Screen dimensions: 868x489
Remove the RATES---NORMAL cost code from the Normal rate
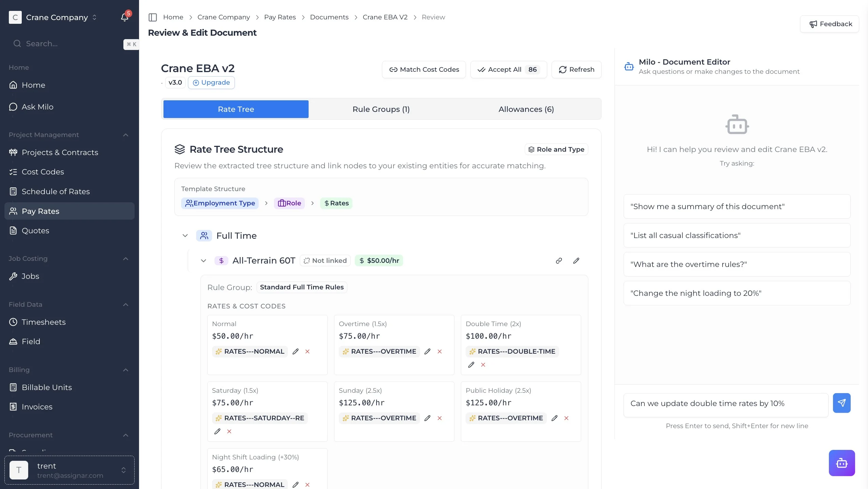pyautogui.click(x=307, y=352)
